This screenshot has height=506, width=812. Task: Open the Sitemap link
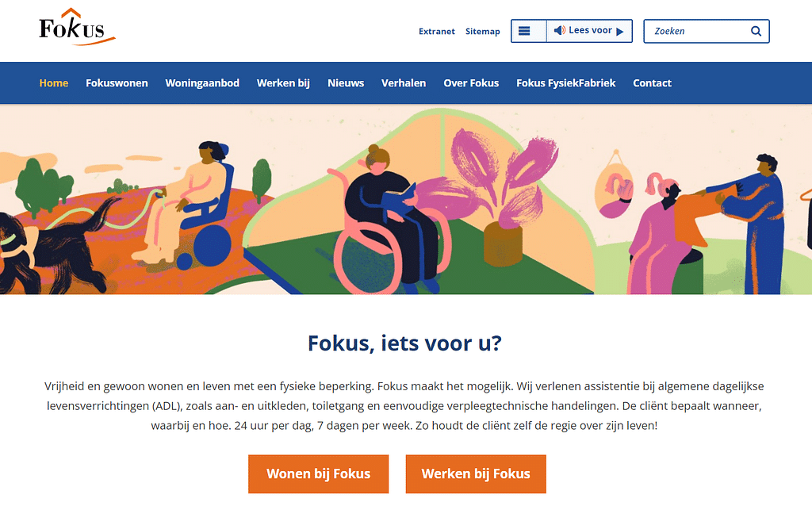[x=483, y=32]
